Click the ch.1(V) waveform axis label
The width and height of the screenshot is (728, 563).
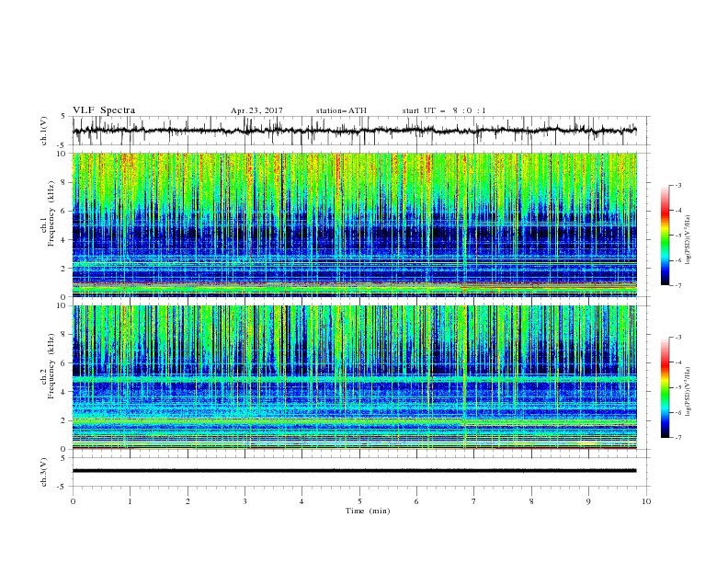pos(44,131)
